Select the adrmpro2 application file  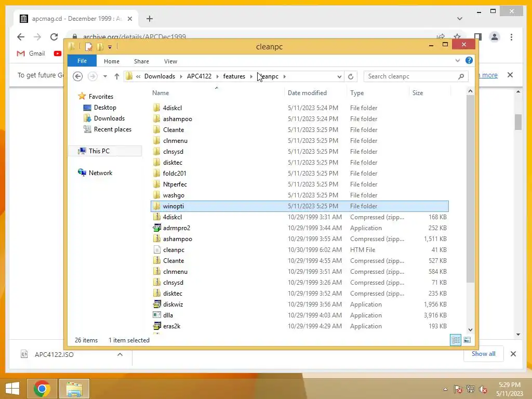coord(176,228)
